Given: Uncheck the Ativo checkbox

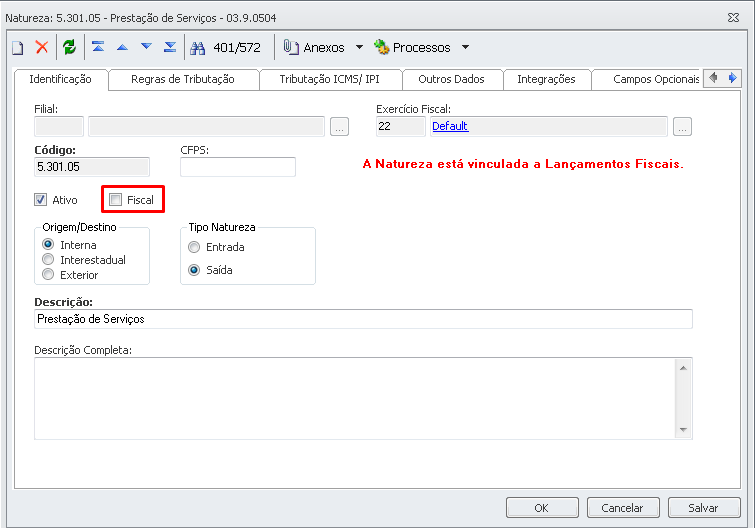Looking at the screenshot, I should point(40,200).
